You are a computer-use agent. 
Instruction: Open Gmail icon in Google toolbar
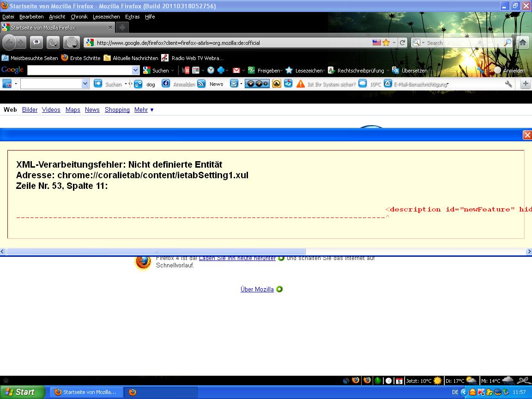point(236,71)
